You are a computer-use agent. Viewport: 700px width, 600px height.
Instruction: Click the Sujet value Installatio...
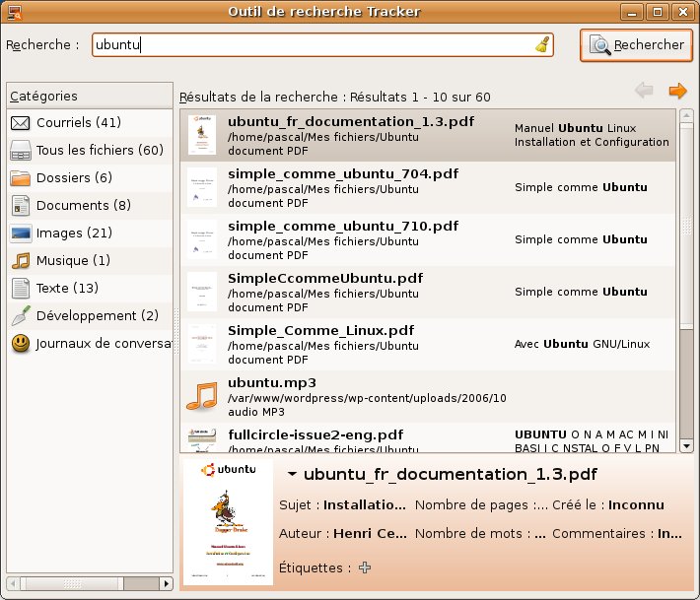[x=364, y=505]
